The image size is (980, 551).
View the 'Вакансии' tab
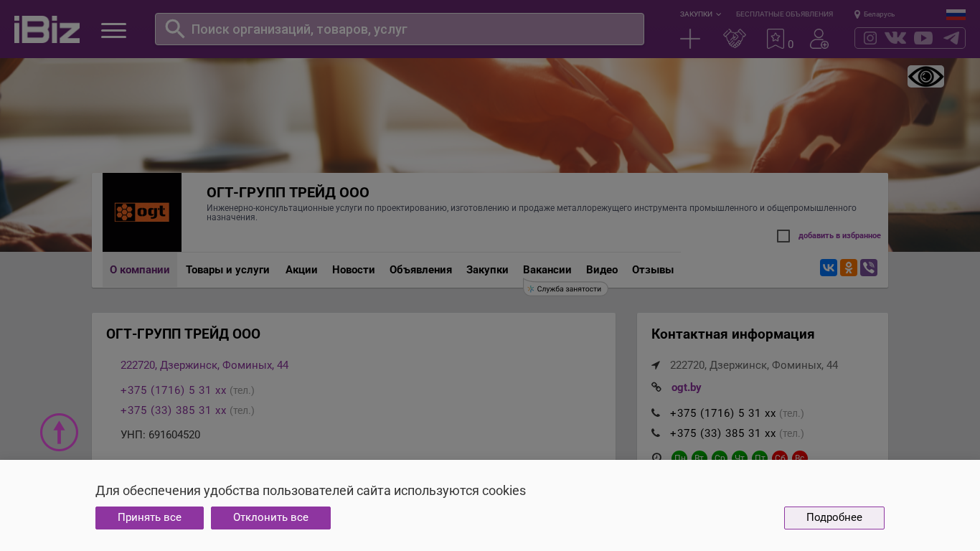pyautogui.click(x=547, y=270)
